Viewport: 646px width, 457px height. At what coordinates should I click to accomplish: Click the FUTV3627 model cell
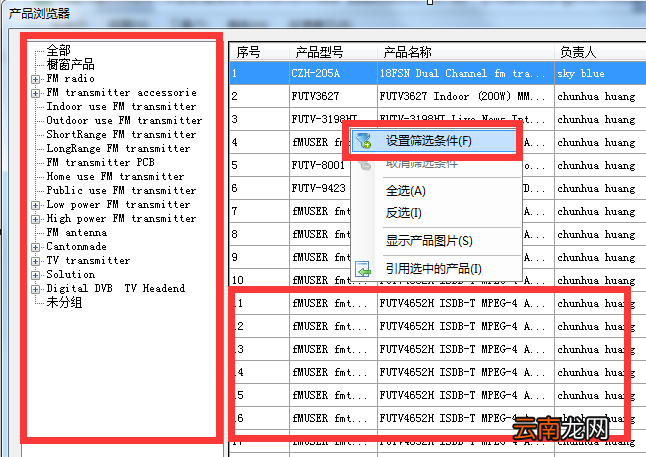[x=333, y=96]
